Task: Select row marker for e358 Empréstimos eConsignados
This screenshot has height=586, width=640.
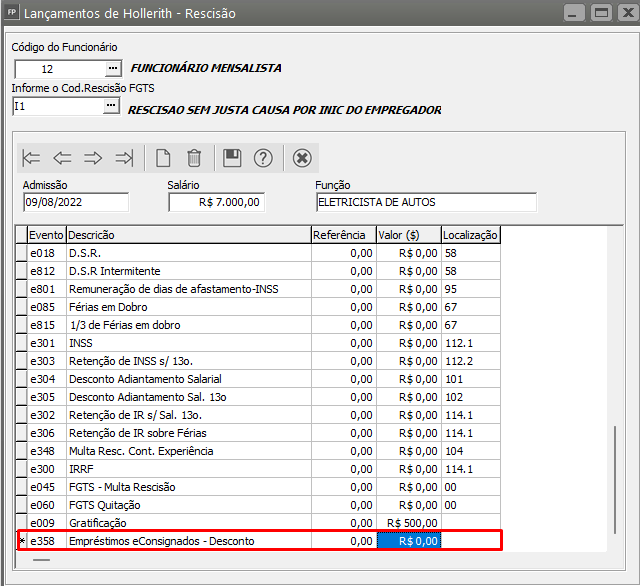Action: coord(20,541)
